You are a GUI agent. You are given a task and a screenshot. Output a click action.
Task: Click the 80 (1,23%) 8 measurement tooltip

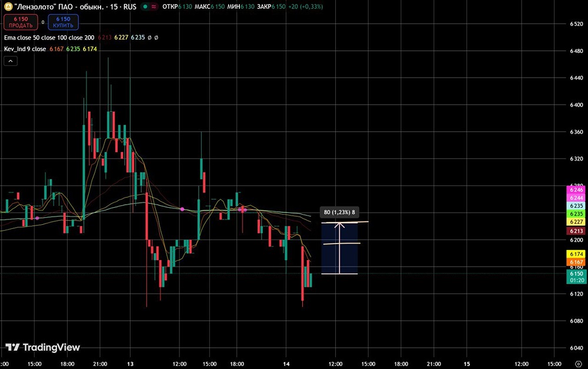pyautogui.click(x=339, y=212)
